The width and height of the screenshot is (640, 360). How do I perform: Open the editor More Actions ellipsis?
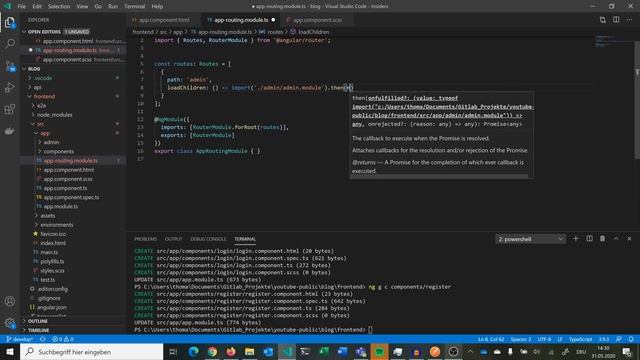pyautogui.click(x=629, y=20)
